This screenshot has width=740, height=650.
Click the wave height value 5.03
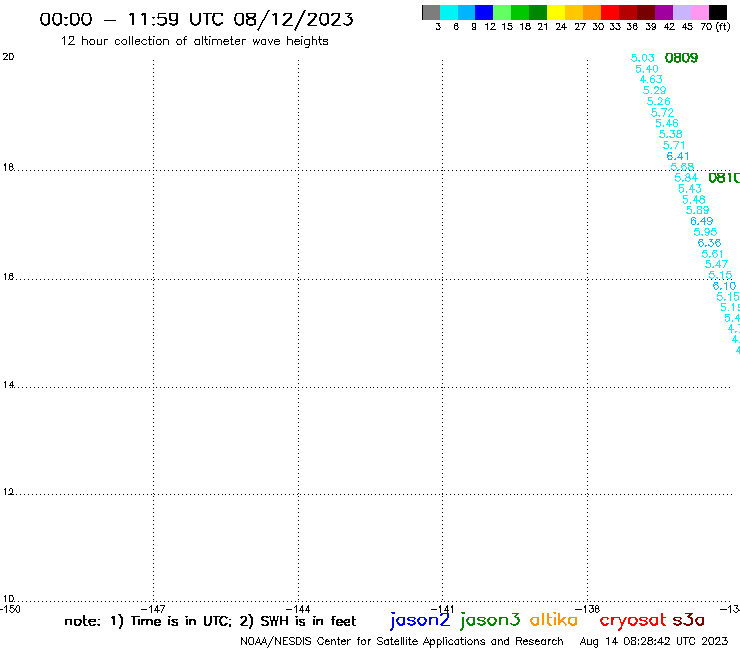(643, 58)
